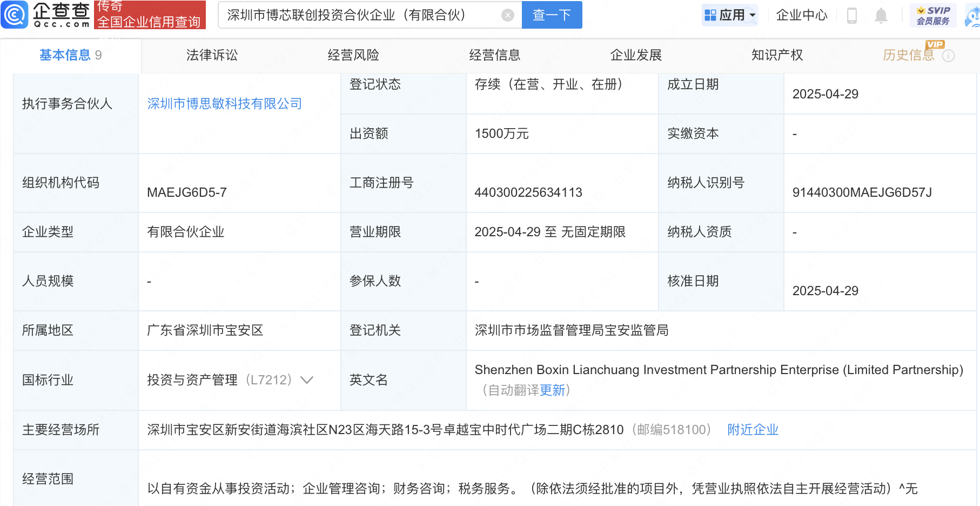Open the 应用 dropdown menu

730,15
